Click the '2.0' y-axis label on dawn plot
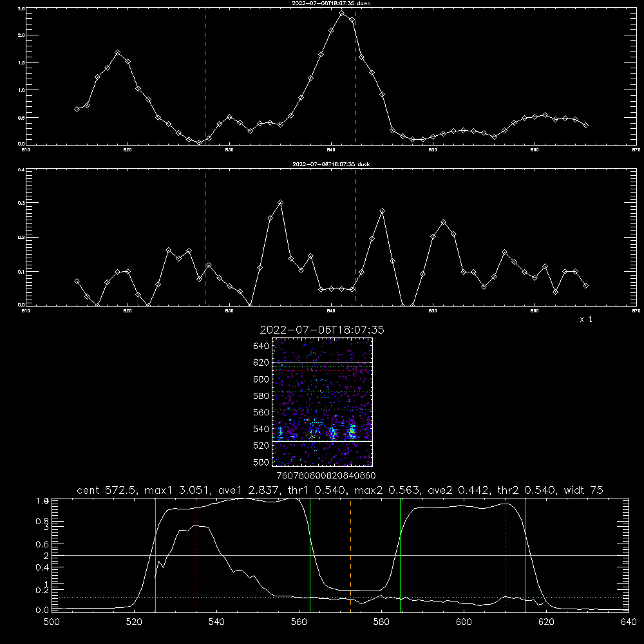 [x=21, y=35]
